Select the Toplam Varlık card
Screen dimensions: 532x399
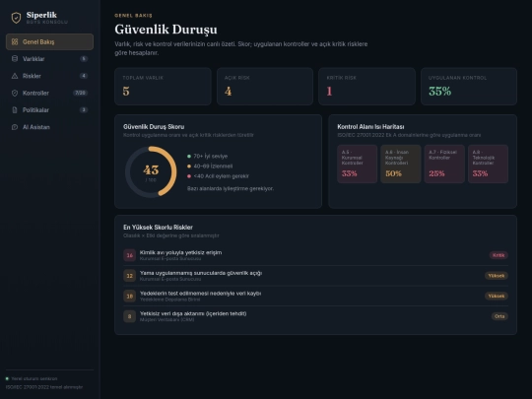(x=163, y=86)
